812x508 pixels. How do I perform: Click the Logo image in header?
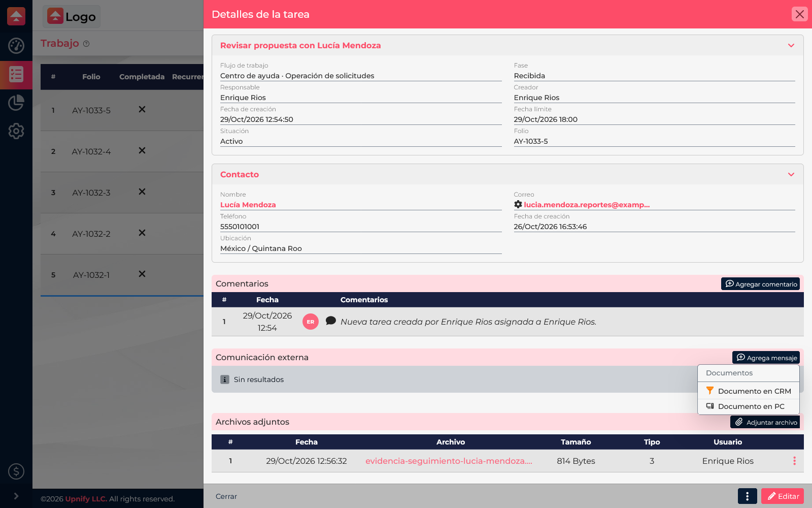coord(72,16)
